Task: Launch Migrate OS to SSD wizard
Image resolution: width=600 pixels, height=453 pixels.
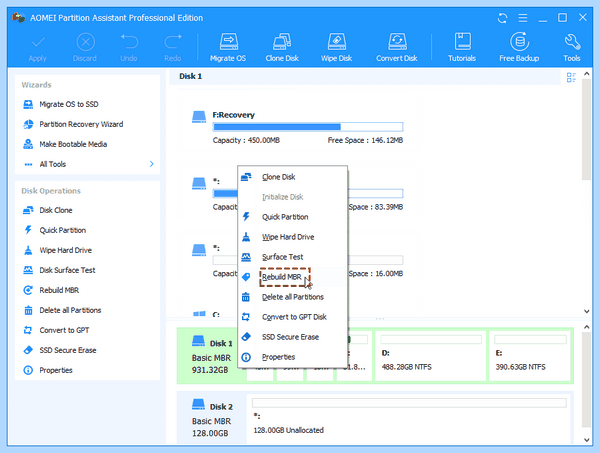Action: [x=61, y=104]
